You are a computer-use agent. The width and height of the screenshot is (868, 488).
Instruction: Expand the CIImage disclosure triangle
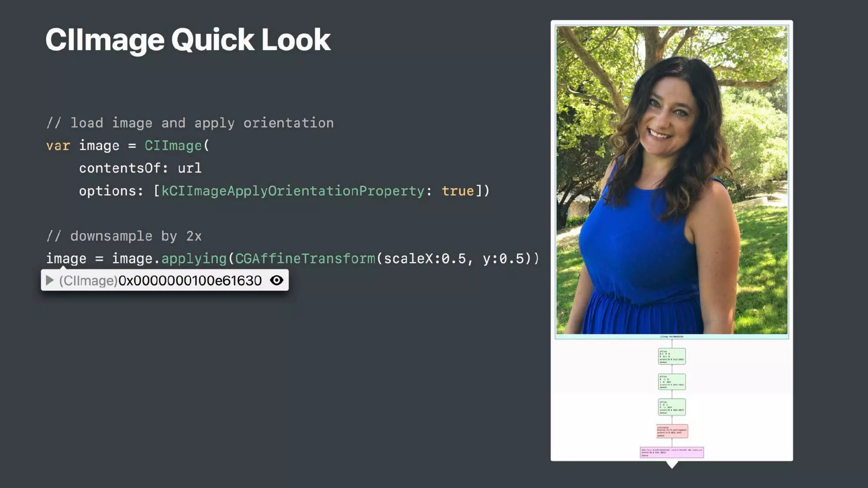click(50, 280)
